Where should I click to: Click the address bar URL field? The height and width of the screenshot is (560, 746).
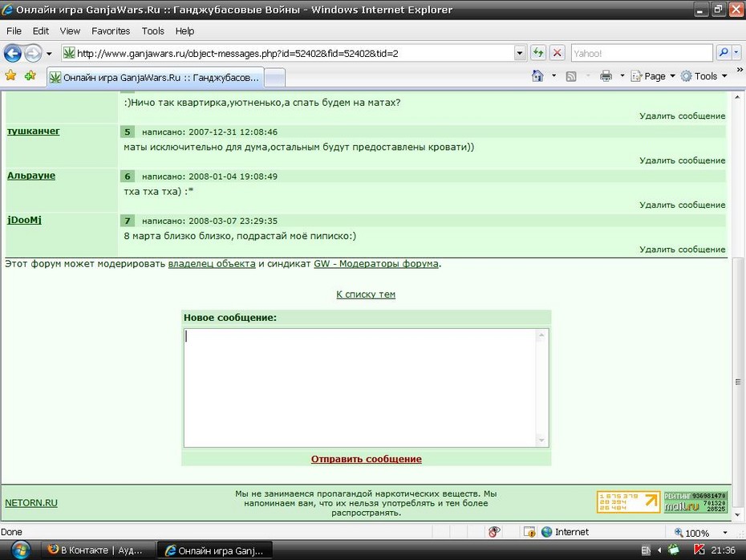point(288,53)
